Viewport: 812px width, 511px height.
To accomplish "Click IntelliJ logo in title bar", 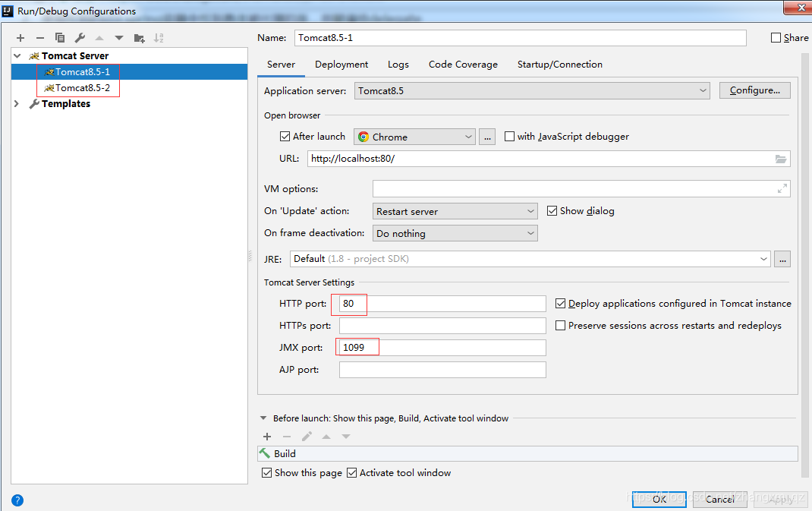I will coord(8,11).
